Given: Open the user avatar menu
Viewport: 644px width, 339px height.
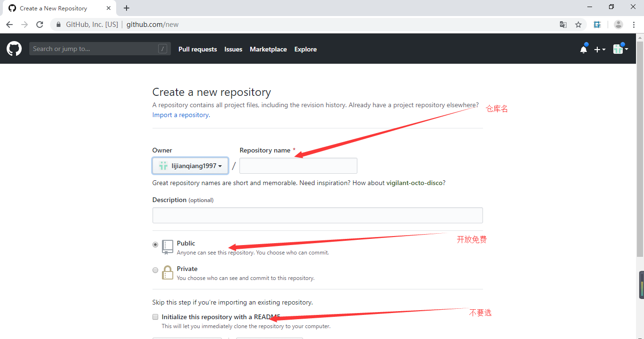Looking at the screenshot, I should [620, 49].
